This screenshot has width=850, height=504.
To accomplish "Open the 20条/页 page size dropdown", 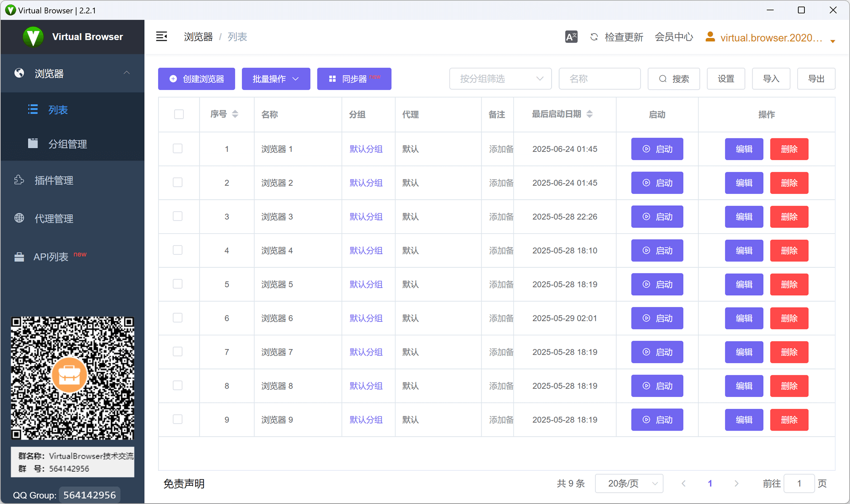I will coord(629,483).
